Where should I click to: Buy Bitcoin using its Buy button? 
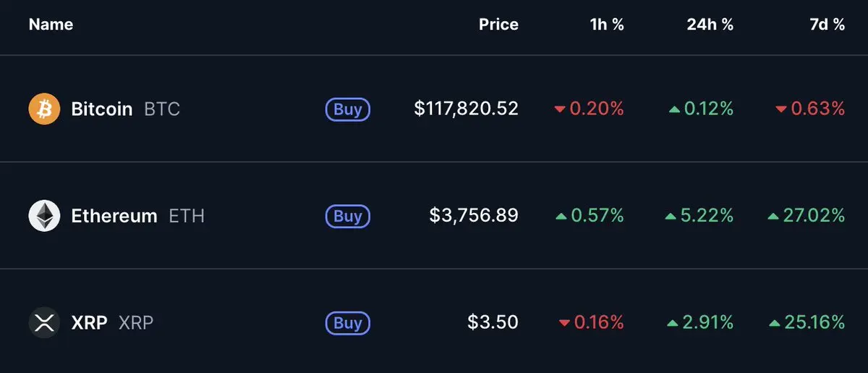pyautogui.click(x=348, y=109)
